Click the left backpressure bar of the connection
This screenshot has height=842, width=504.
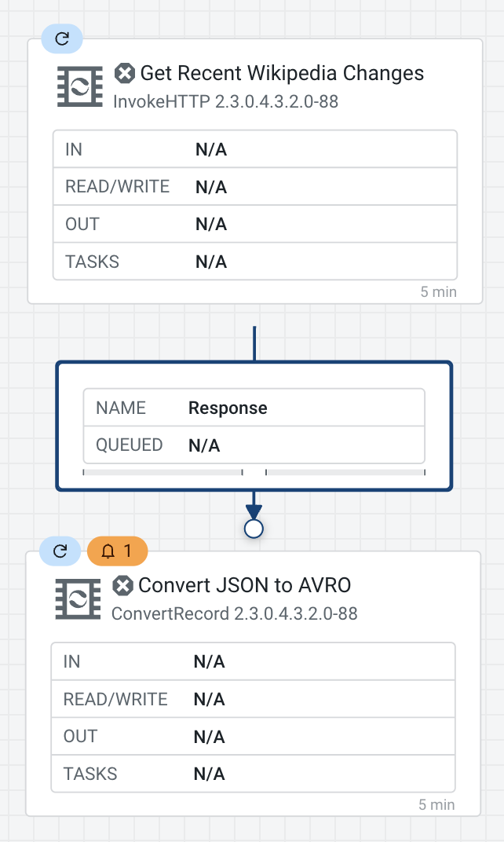(163, 473)
